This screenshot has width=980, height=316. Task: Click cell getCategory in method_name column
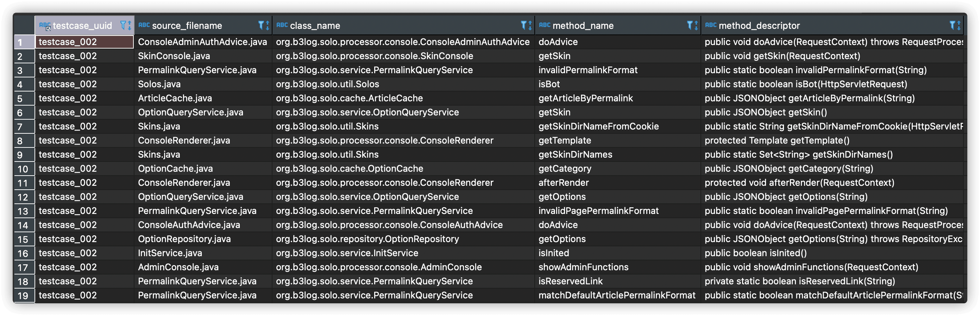[x=617, y=169]
